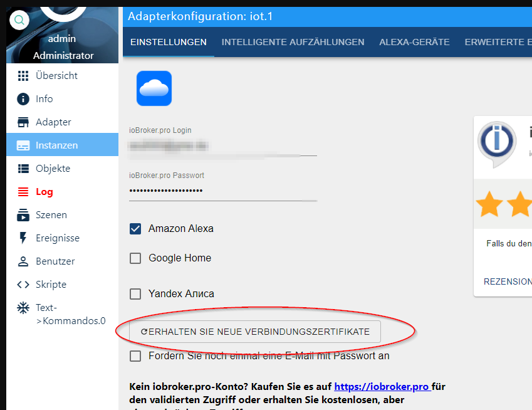Open Übersicht grid icon
This screenshot has width=532, height=410.
(x=23, y=76)
